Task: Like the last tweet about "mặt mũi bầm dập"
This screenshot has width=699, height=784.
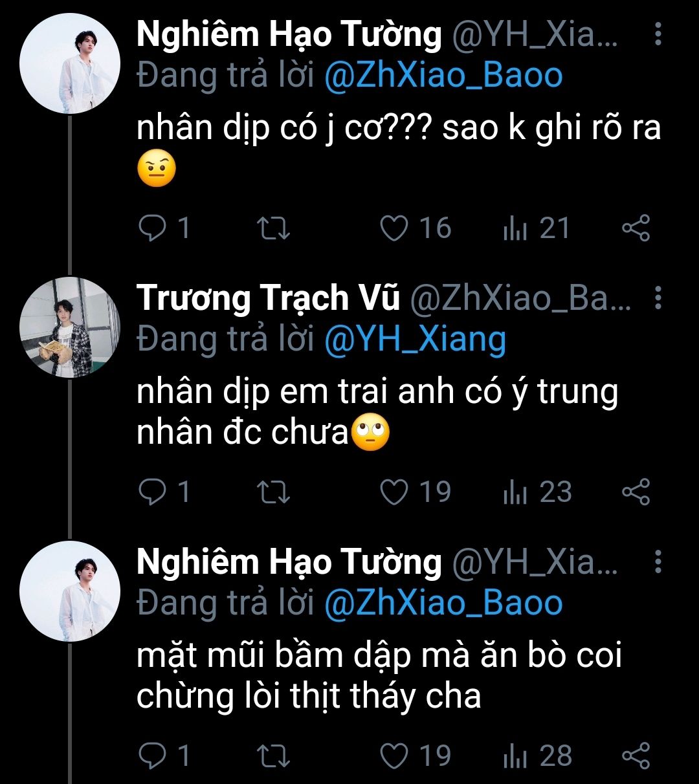Action: (x=394, y=756)
